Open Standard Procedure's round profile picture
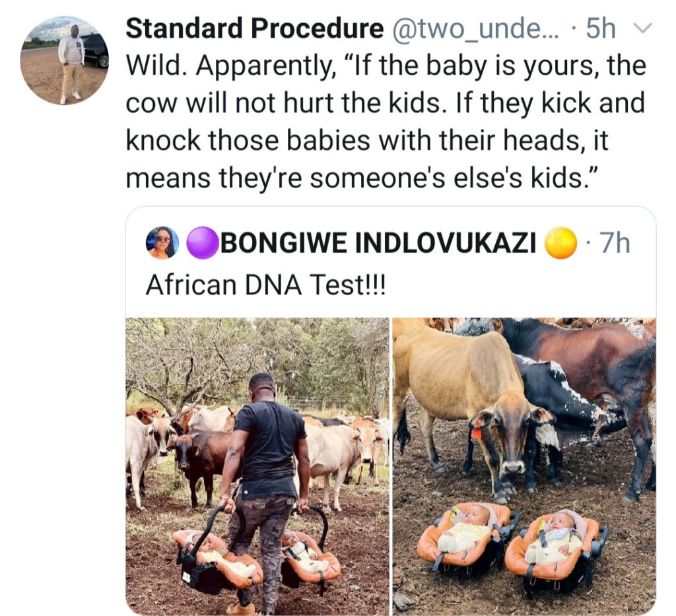Screen dimensions: 676x616 click(x=65, y=60)
